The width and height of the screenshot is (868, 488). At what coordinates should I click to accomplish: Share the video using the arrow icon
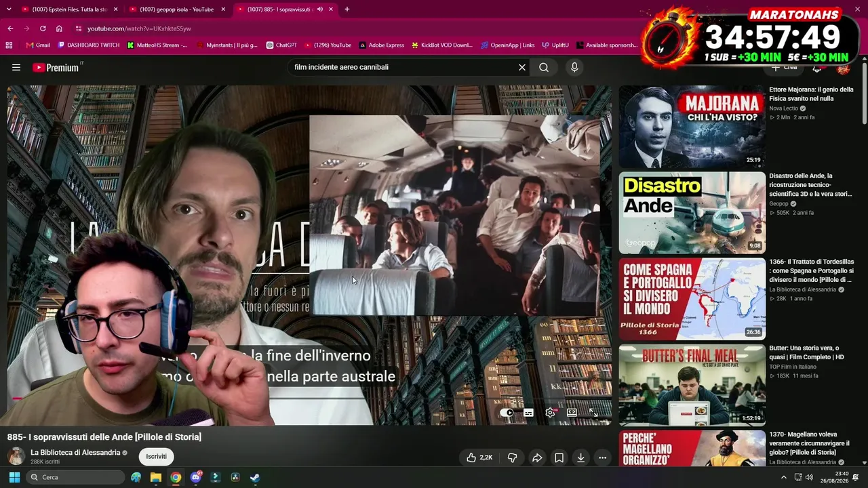coord(537,457)
